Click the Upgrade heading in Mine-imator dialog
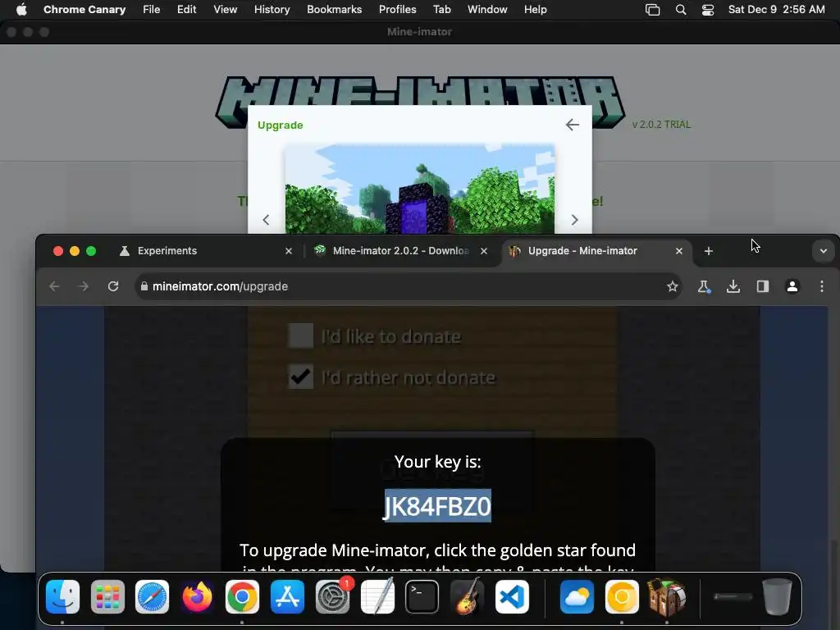This screenshot has width=840, height=630. (281, 125)
